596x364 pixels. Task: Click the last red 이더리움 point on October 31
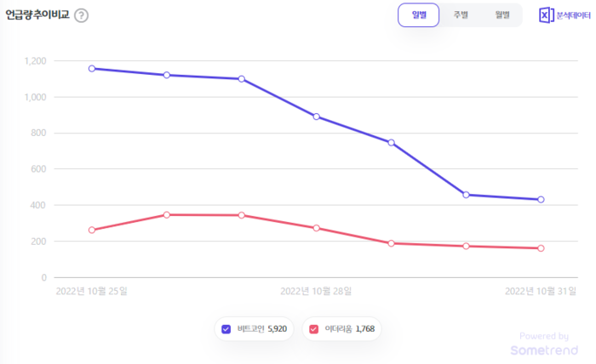(x=541, y=248)
